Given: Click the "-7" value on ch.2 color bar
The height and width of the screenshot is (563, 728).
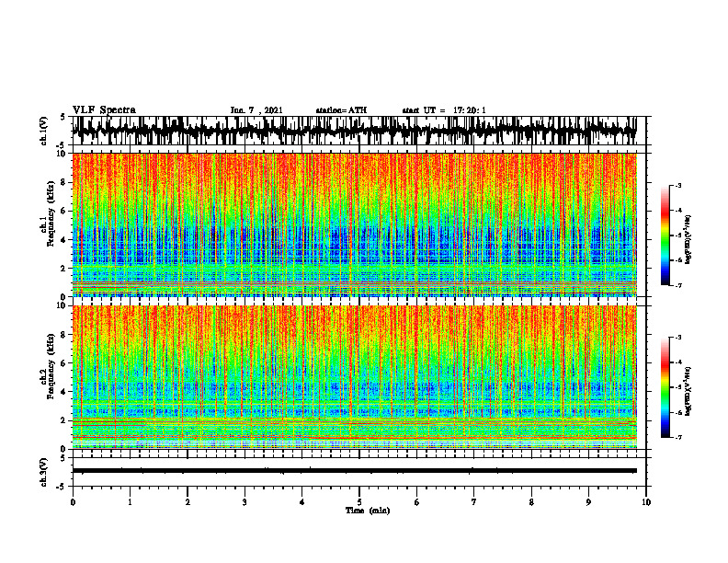Looking at the screenshot, I should coord(678,438).
